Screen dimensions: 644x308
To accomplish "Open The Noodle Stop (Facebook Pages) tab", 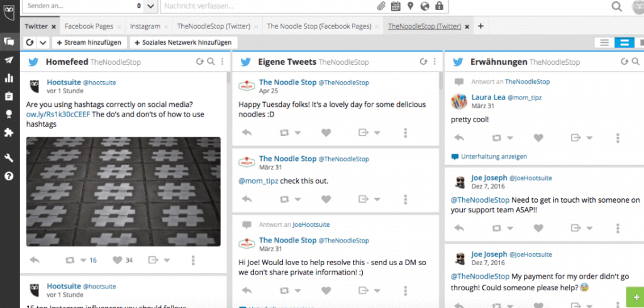I will tap(319, 26).
